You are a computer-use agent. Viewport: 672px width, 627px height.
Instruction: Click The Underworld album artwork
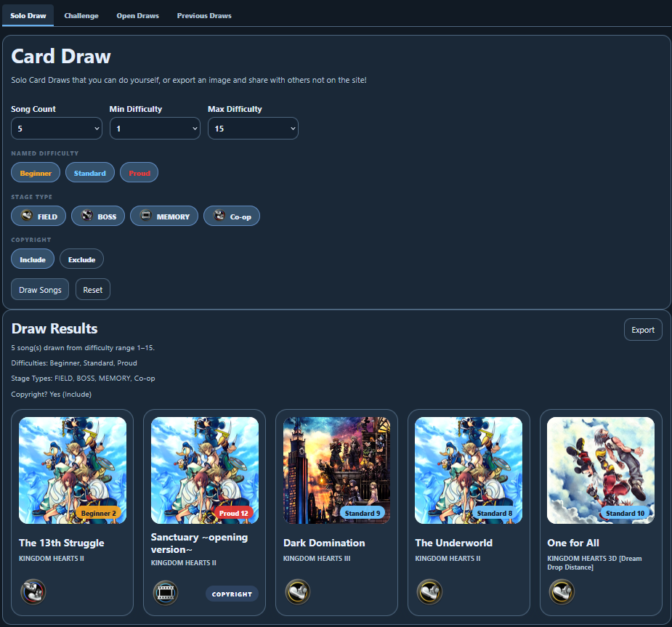coord(469,470)
